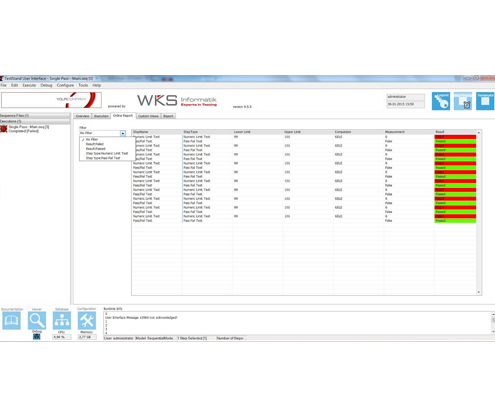Image resolution: width=495 pixels, height=400 pixels.
Task: Open the Viewer magnifying glass icon
Action: [x=37, y=321]
